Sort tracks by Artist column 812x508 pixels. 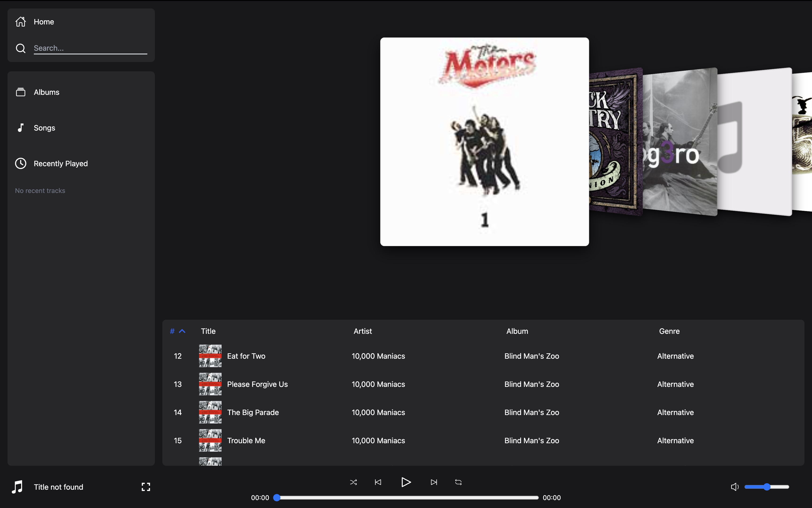point(363,331)
